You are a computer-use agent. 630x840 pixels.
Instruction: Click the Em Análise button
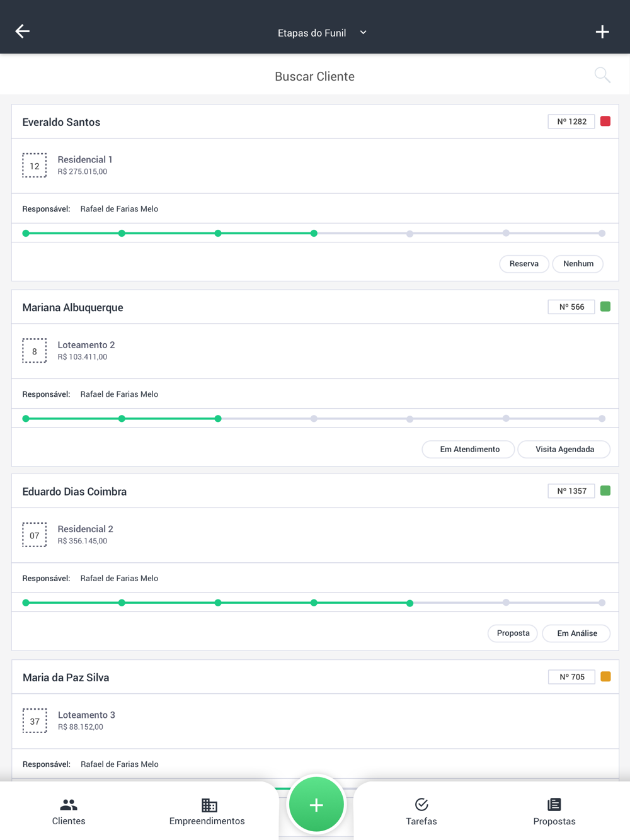pyautogui.click(x=576, y=633)
